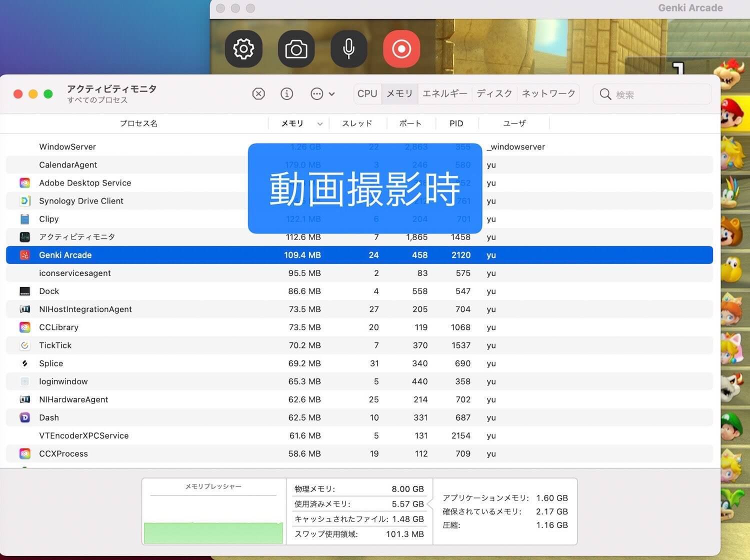
Task: Click the Splice icon
Action: coord(25,363)
